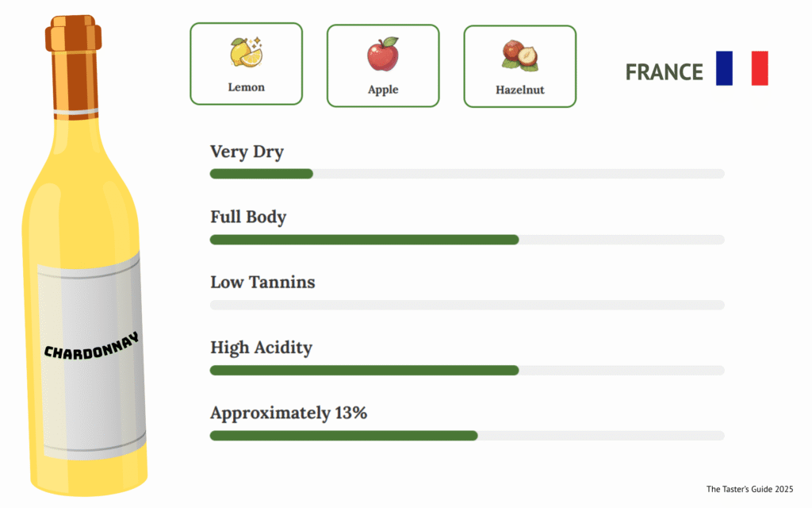812x508 pixels.
Task: Click the red apple icon
Action: (382, 55)
